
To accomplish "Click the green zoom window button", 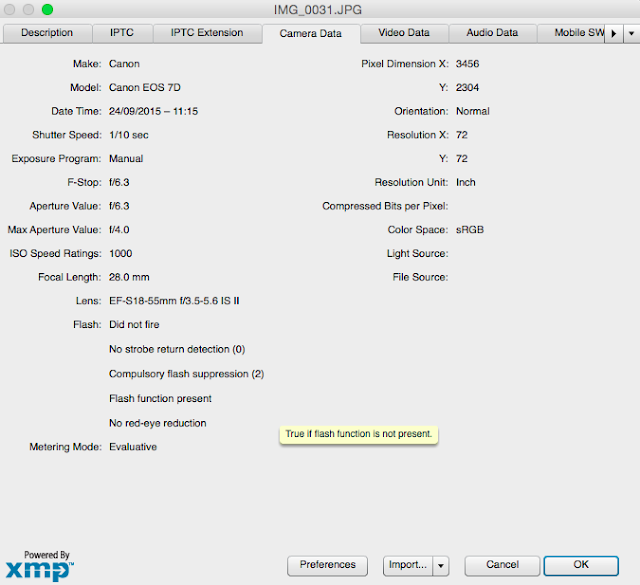I will click(x=47, y=9).
